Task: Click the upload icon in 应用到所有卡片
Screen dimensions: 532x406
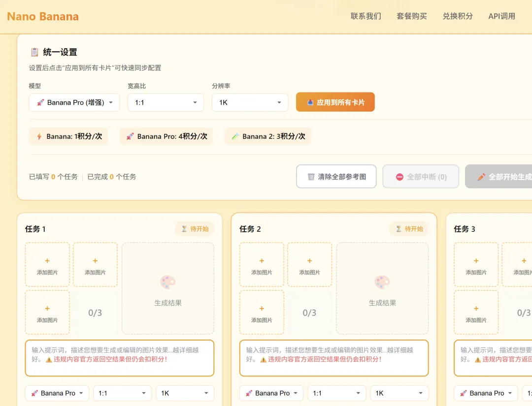Action: pyautogui.click(x=310, y=102)
